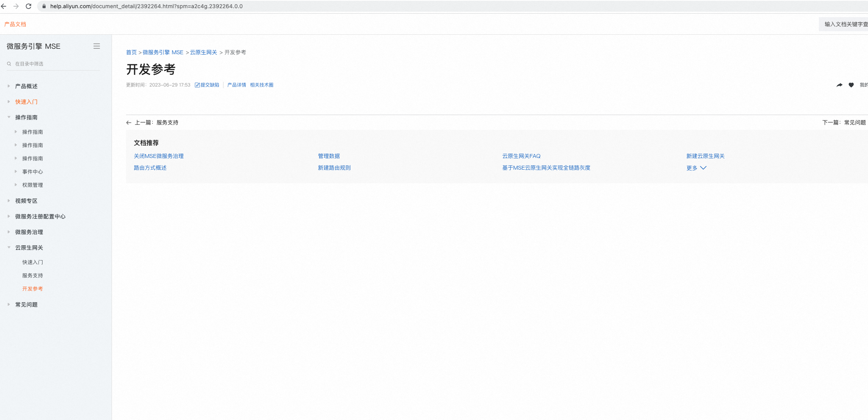Viewport: 868px width, 420px height.
Task: Click the browser back arrow
Action: pyautogui.click(x=4, y=6)
